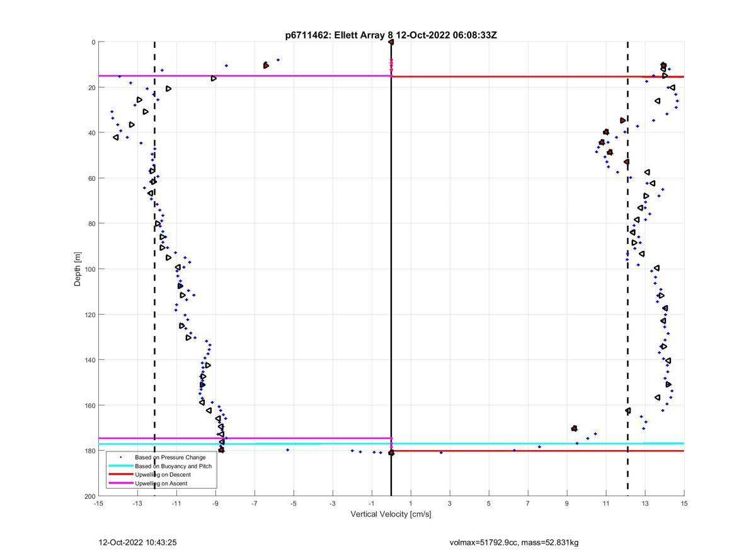The height and width of the screenshot is (558, 756).
Task: Click depth-axis tick label '100'
Action: pyautogui.click(x=89, y=269)
